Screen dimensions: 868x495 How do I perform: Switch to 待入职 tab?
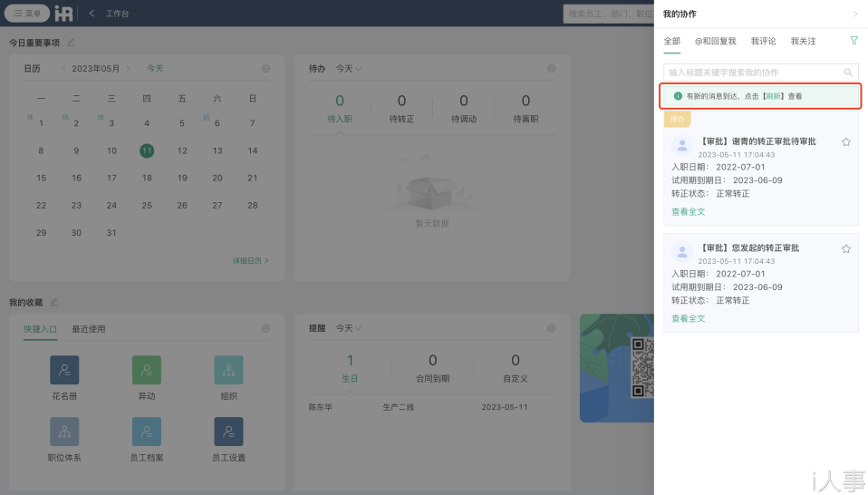(340, 109)
